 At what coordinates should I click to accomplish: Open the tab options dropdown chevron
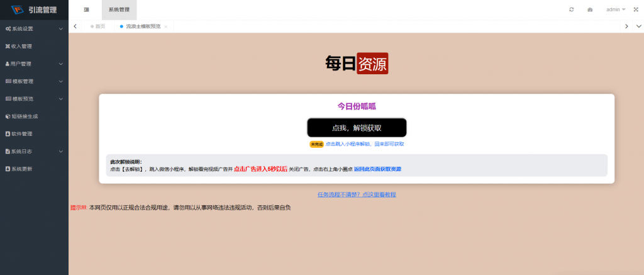pos(639,26)
